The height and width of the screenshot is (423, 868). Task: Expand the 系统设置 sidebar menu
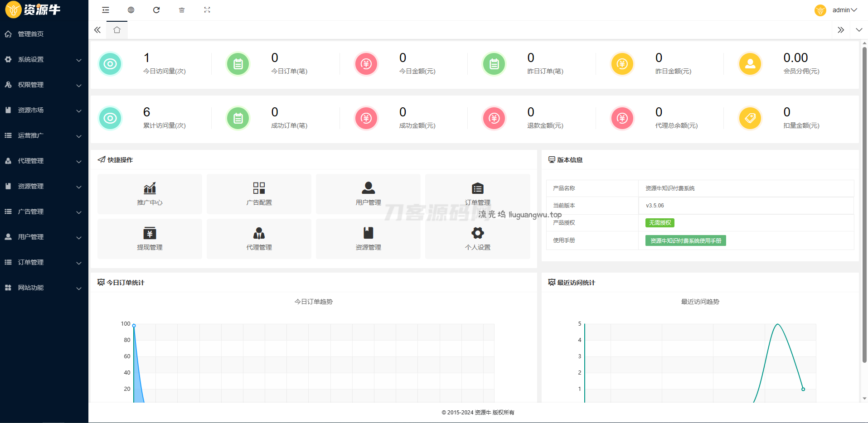pyautogui.click(x=44, y=59)
